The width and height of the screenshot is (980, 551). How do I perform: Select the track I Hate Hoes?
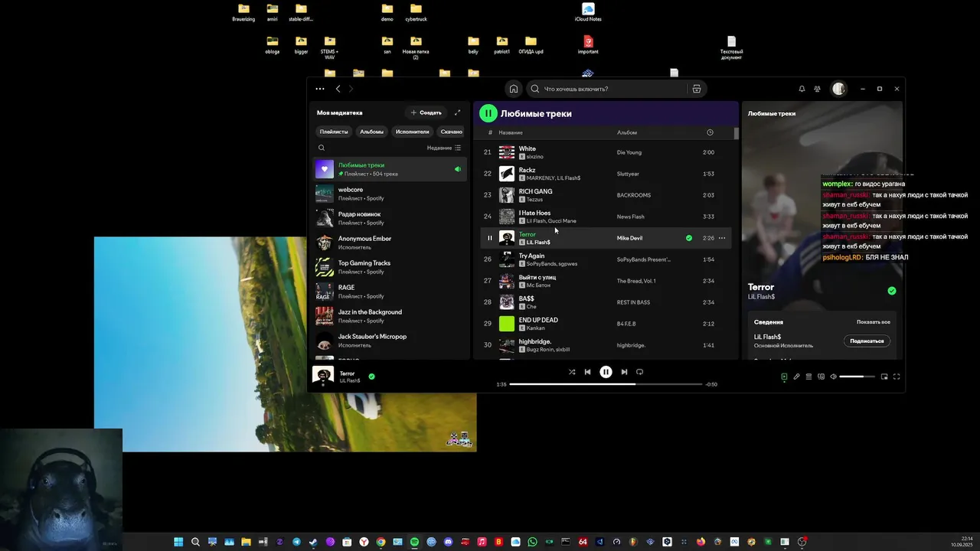click(606, 217)
